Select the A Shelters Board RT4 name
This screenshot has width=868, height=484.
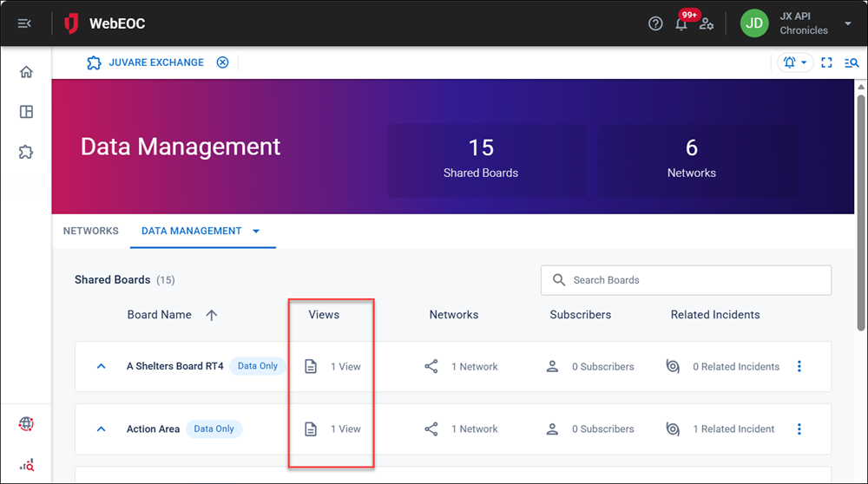coord(175,366)
